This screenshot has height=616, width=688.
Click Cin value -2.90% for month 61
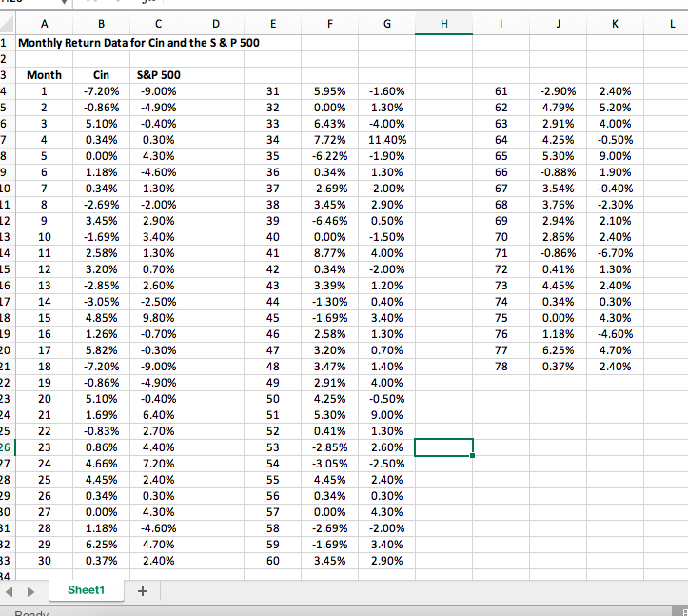click(x=559, y=91)
